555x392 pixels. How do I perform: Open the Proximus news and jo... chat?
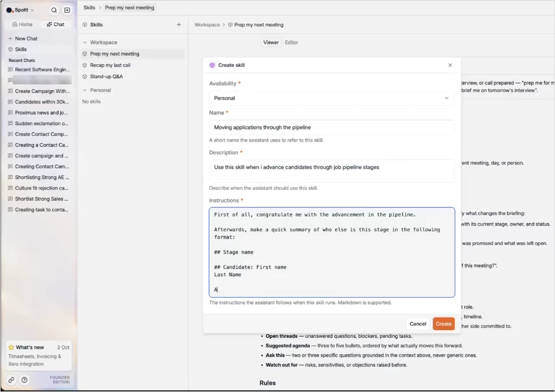point(39,113)
